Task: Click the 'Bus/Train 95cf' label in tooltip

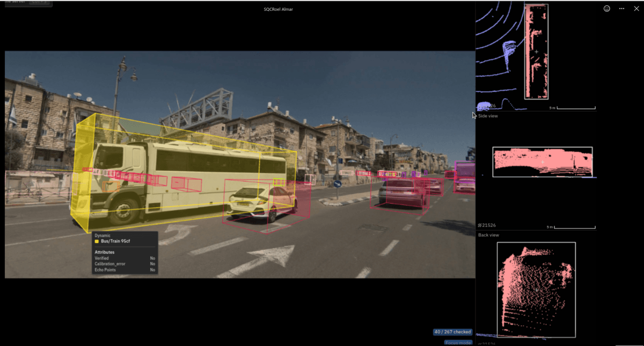Action: [115, 241]
